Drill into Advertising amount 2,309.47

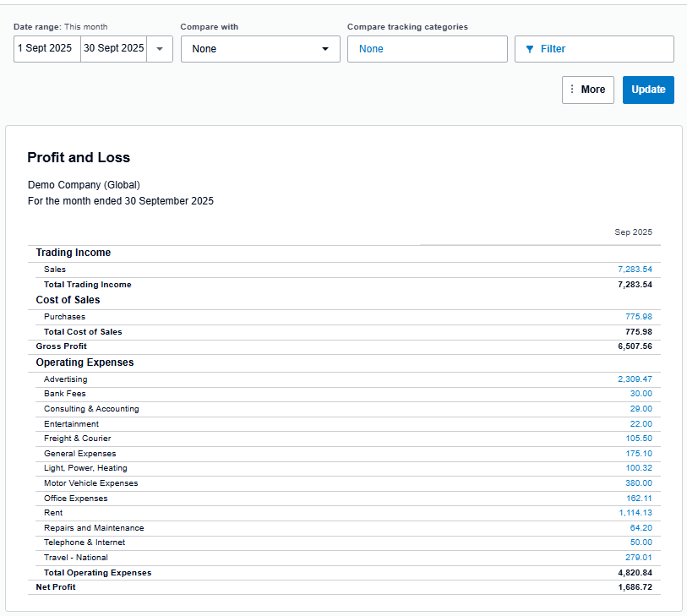635,379
